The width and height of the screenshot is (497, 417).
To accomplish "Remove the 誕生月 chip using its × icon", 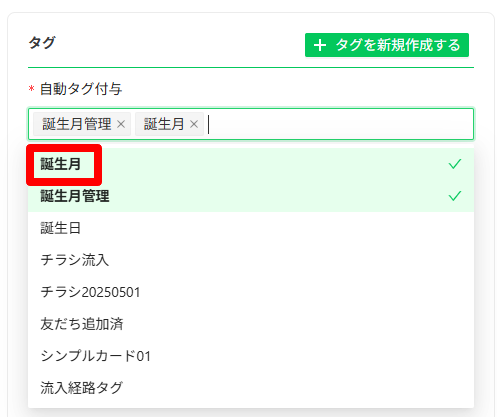I will [x=194, y=124].
